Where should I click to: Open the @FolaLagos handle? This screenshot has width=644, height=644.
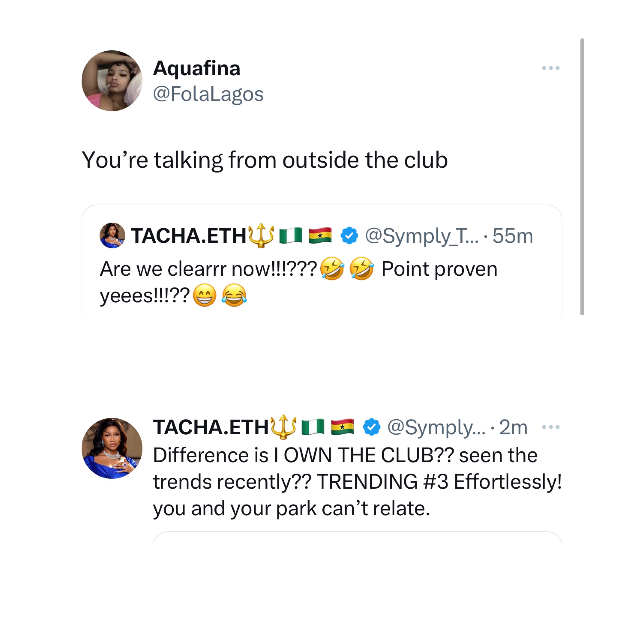(208, 94)
